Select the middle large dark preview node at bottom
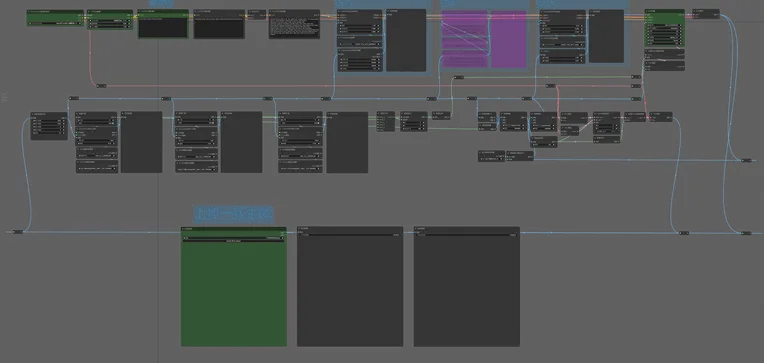 coord(350,287)
